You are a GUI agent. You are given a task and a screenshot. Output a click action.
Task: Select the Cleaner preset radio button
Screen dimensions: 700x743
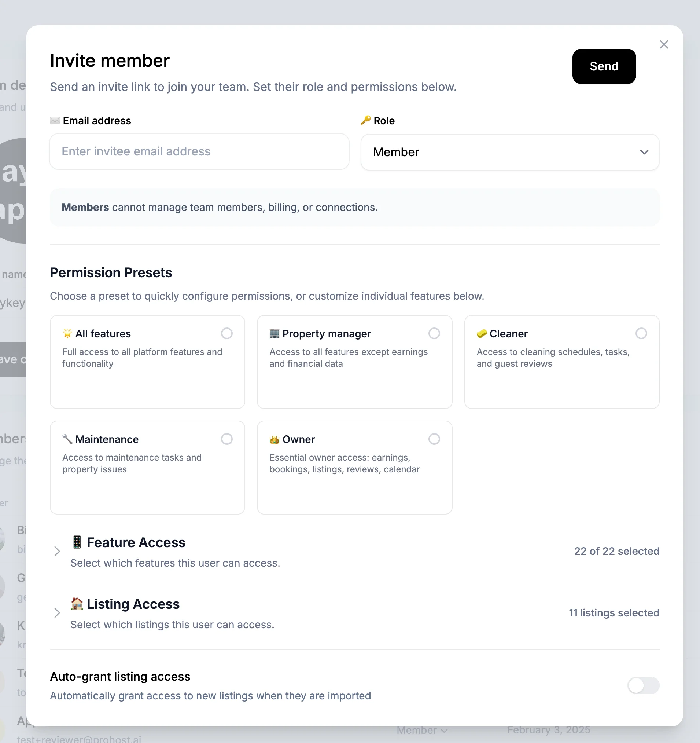point(641,333)
